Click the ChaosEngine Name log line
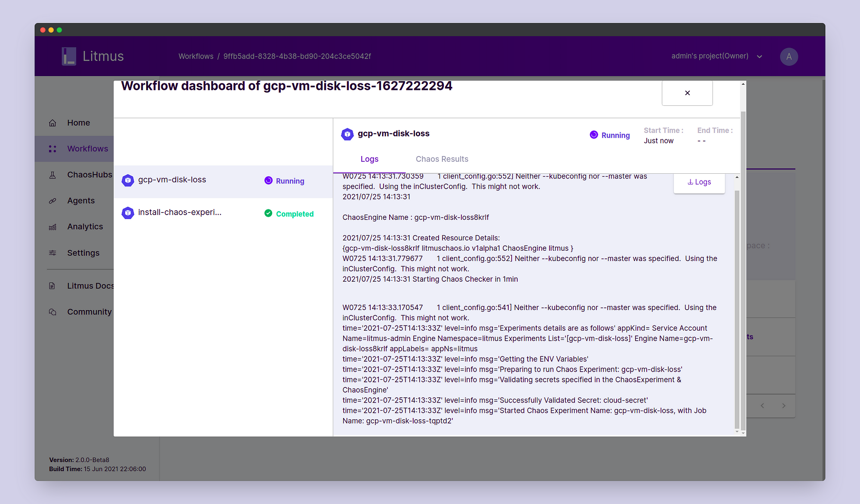Screen dimensions: 860x504 (415, 218)
